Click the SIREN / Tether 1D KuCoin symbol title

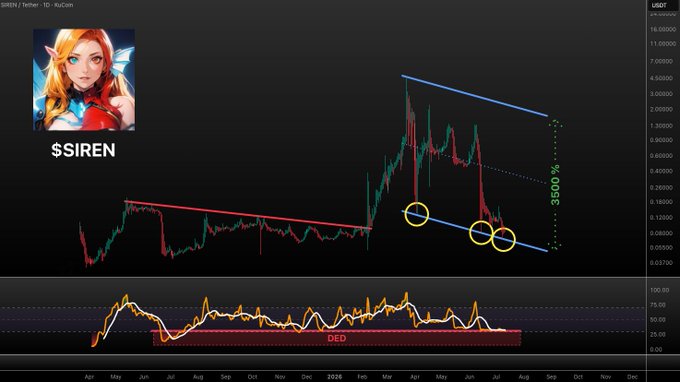tap(36, 5)
